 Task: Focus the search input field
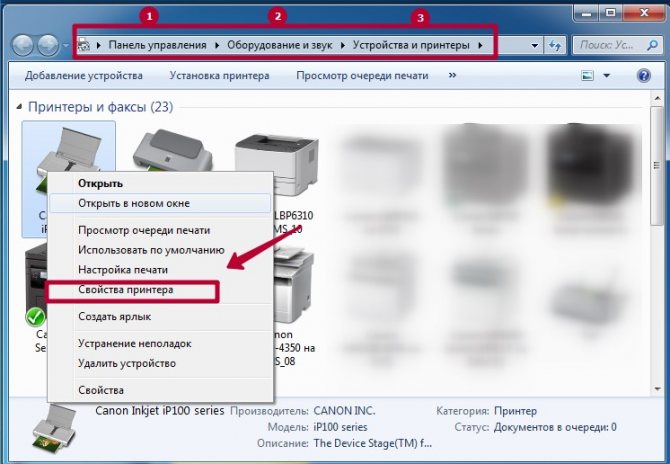tap(611, 45)
